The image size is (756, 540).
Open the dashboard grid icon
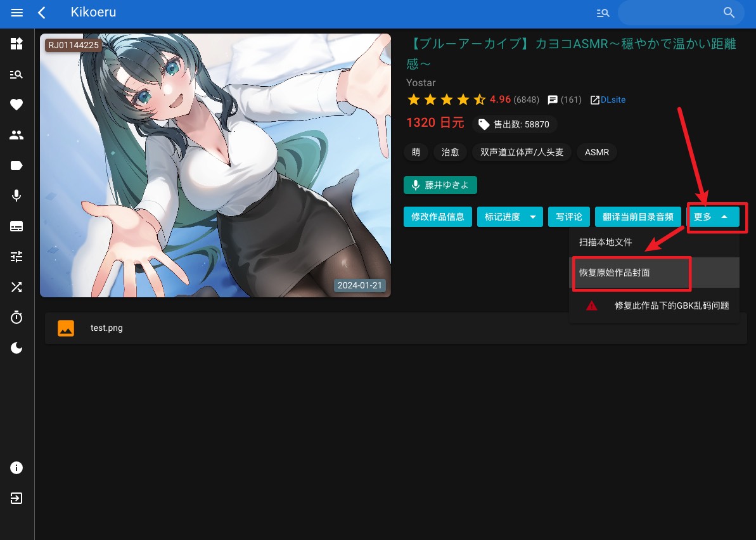16,44
